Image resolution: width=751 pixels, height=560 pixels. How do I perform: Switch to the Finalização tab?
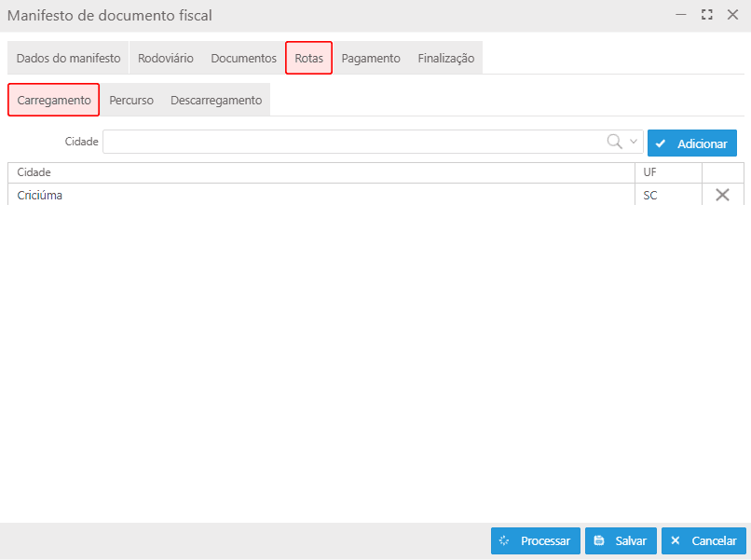pyautogui.click(x=445, y=58)
